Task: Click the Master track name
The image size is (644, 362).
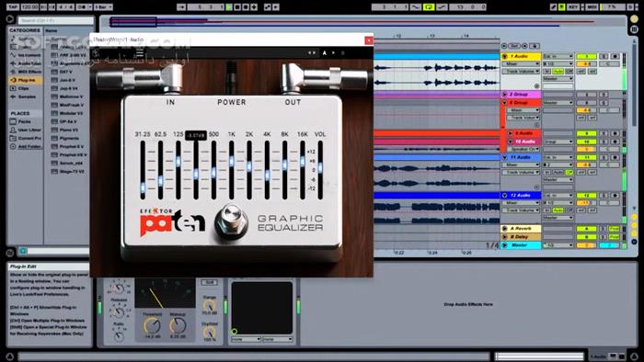Action: 520,245
